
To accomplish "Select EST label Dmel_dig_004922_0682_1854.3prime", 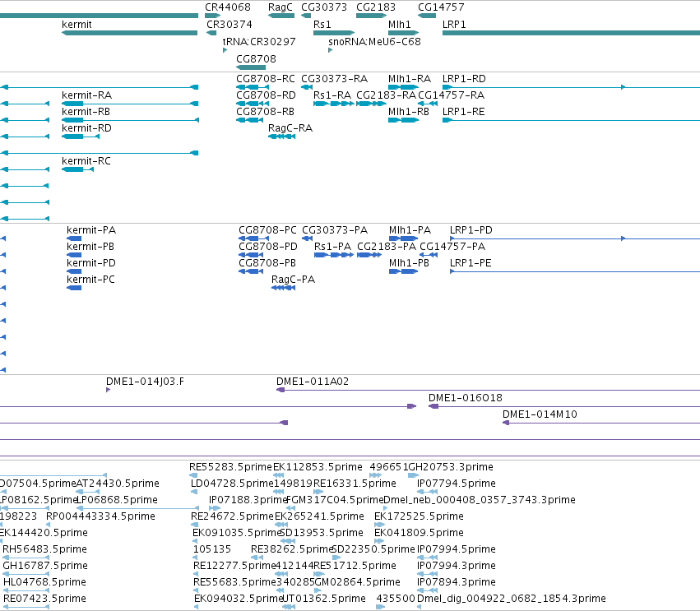I will (x=512, y=599).
